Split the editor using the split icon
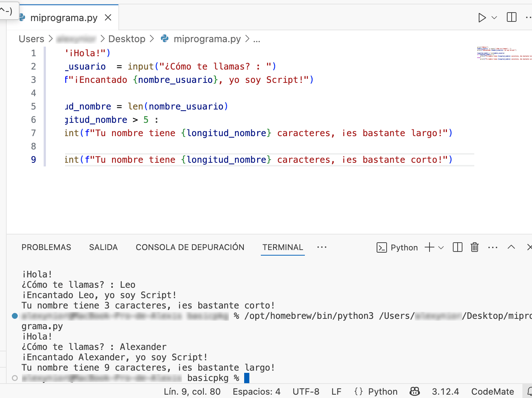The height and width of the screenshot is (398, 532). click(511, 17)
